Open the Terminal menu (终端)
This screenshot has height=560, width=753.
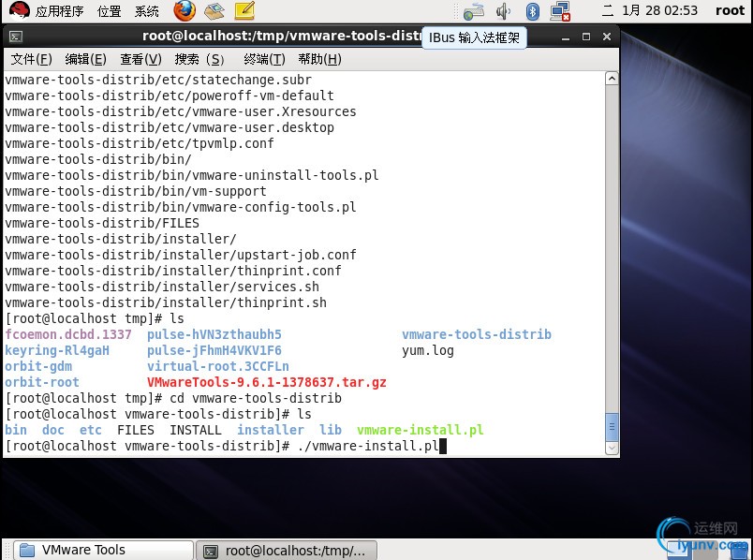(264, 59)
